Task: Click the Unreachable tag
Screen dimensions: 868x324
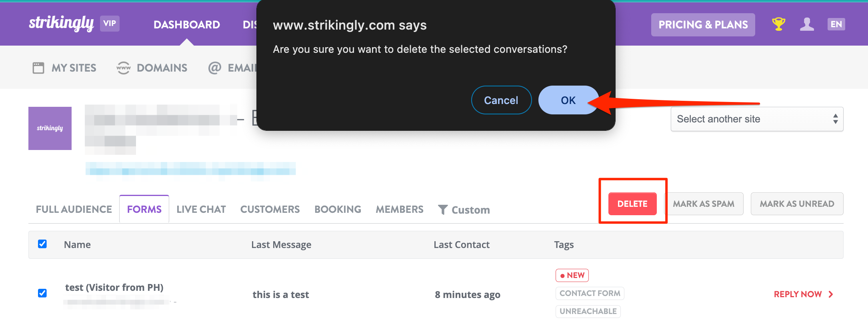Action: (x=588, y=311)
